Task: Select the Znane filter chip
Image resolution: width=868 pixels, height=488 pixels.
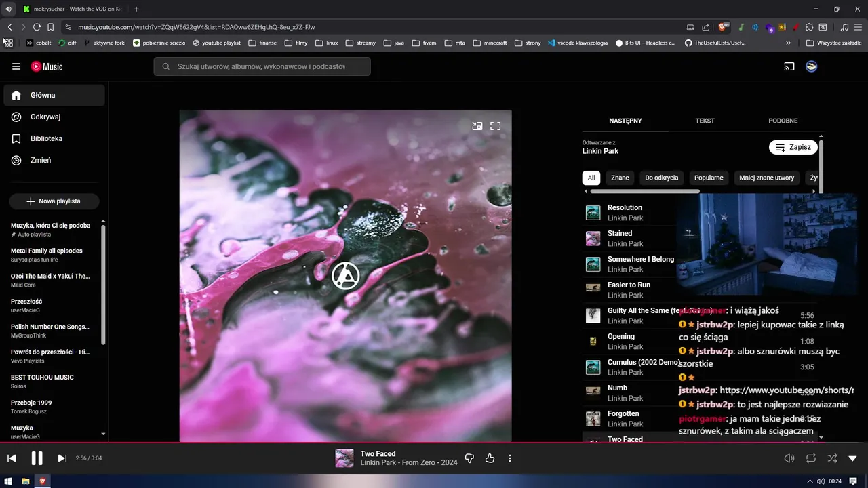Action: click(x=620, y=178)
